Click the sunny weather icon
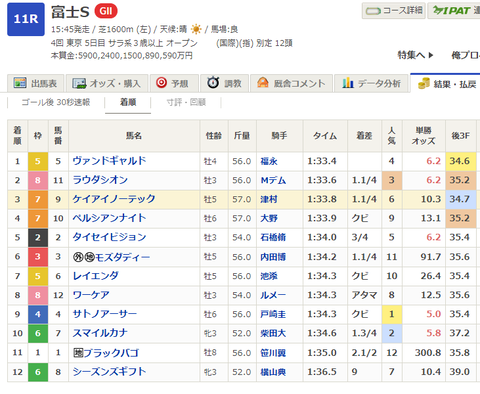This screenshot has height=394, width=480. (196, 29)
